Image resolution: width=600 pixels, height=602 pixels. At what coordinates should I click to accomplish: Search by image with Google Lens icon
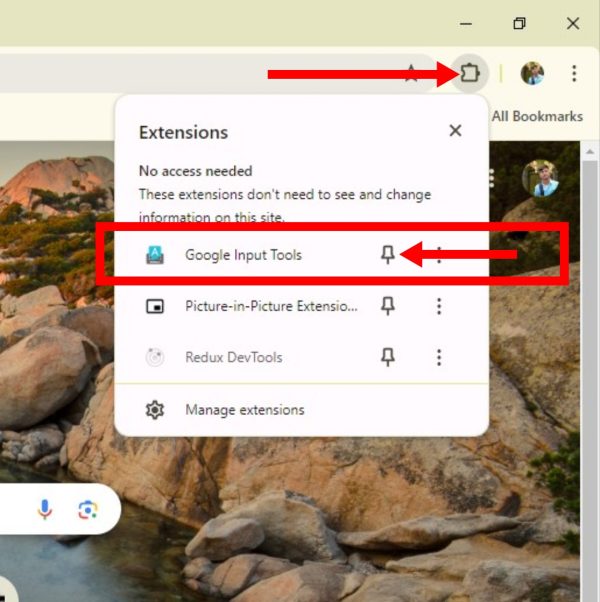click(88, 509)
